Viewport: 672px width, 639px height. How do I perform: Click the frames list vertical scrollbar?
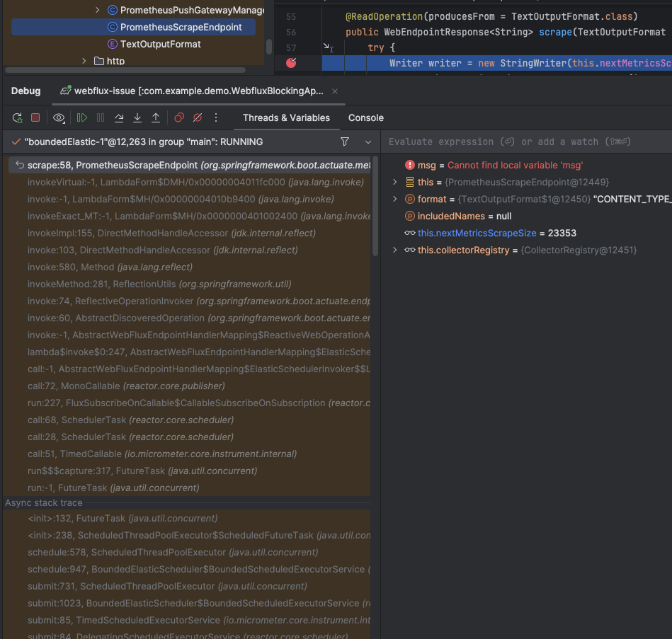coord(375,206)
